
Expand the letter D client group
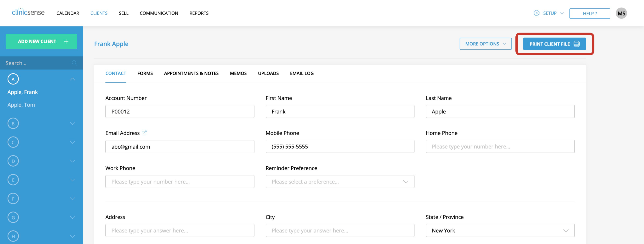(x=72, y=161)
